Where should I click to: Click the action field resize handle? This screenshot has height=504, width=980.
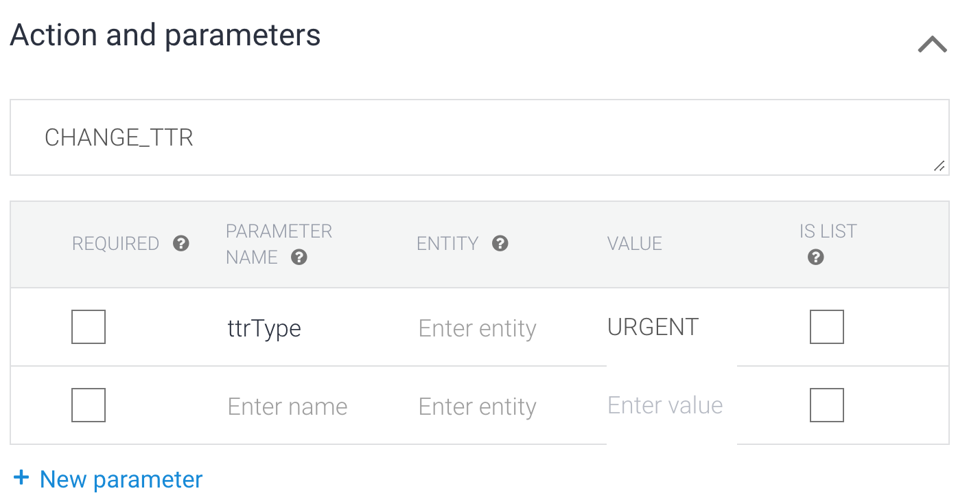940,166
